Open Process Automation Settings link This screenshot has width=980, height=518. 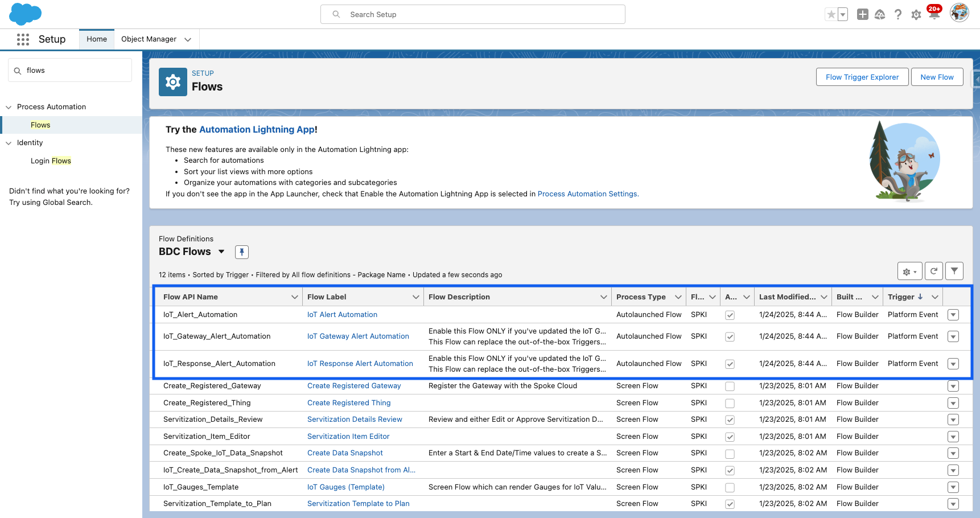(587, 194)
